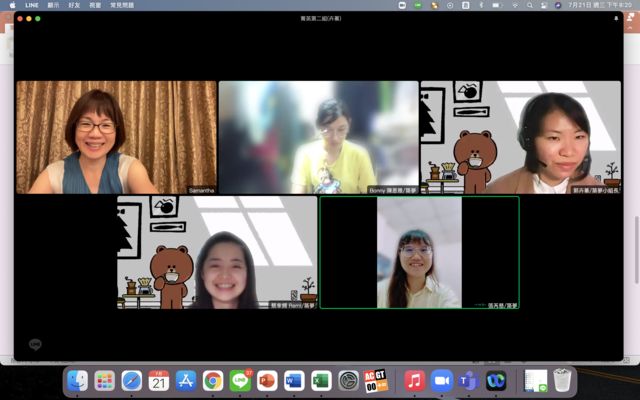Open the LINE app in the Dock
This screenshot has height=400, width=640.
point(240,381)
